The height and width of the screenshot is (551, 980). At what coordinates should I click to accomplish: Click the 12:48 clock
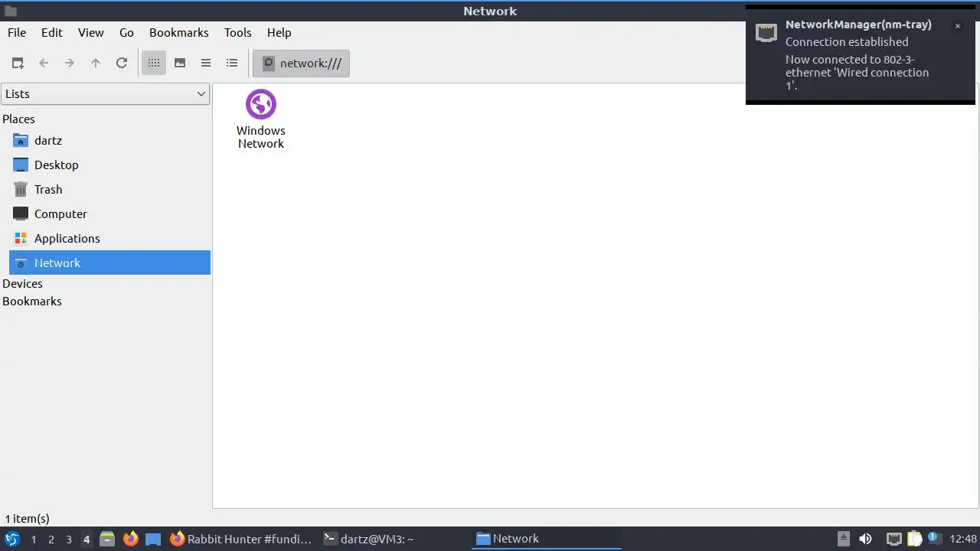click(963, 539)
